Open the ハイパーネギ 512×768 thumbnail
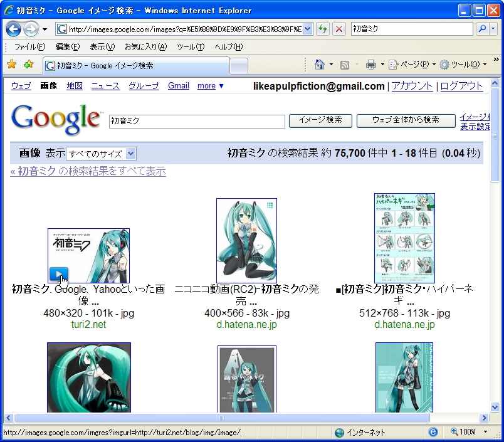This screenshot has width=504, height=442. point(404,238)
